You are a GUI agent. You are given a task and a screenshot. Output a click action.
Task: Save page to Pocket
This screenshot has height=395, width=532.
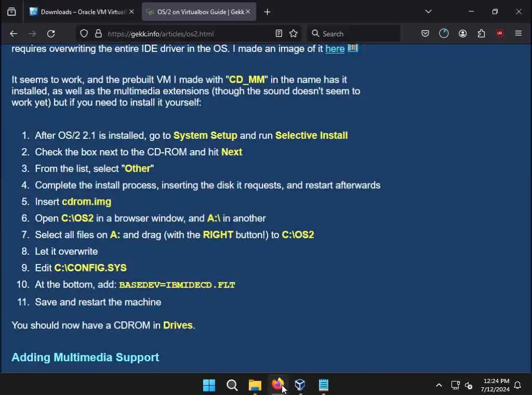tap(425, 34)
